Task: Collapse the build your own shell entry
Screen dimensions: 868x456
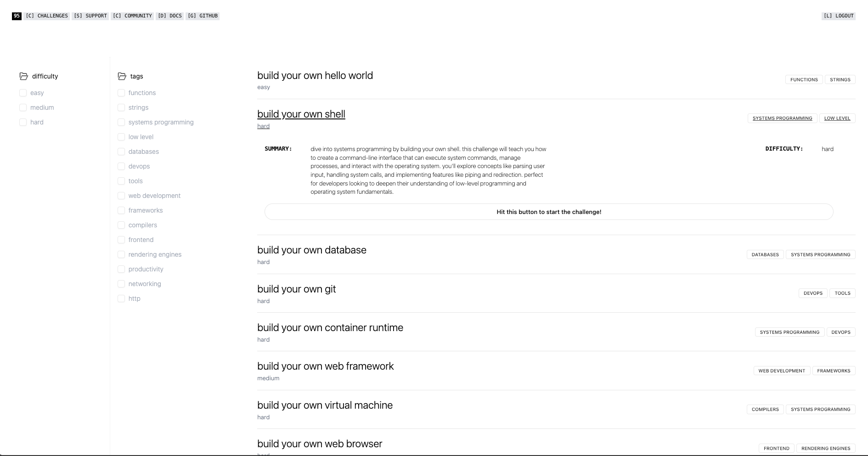Action: click(301, 114)
